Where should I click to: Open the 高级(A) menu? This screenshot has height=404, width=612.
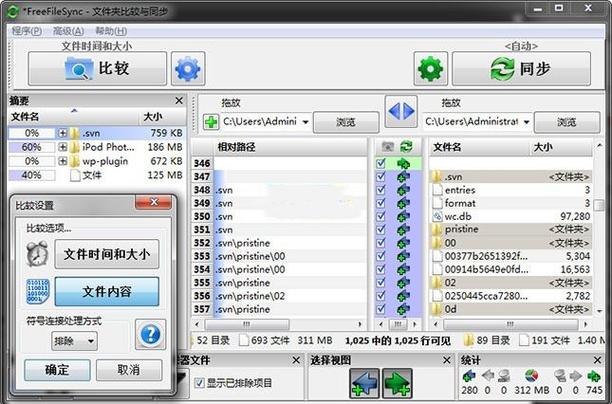click(x=68, y=31)
